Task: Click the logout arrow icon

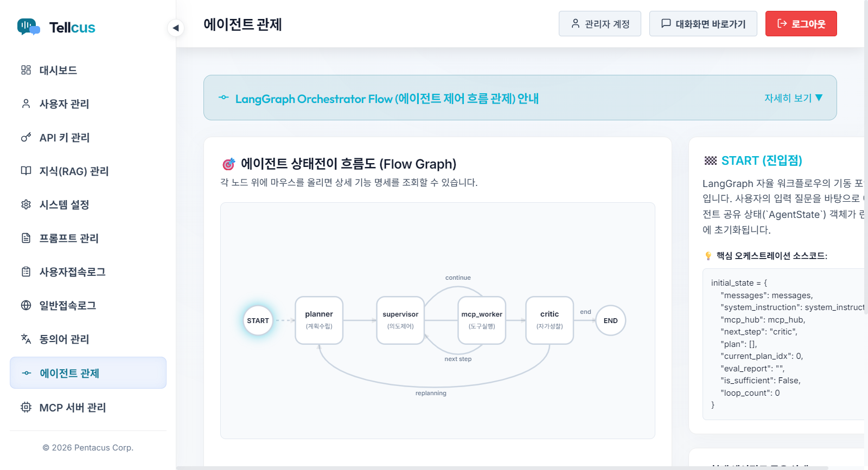Action: click(782, 23)
